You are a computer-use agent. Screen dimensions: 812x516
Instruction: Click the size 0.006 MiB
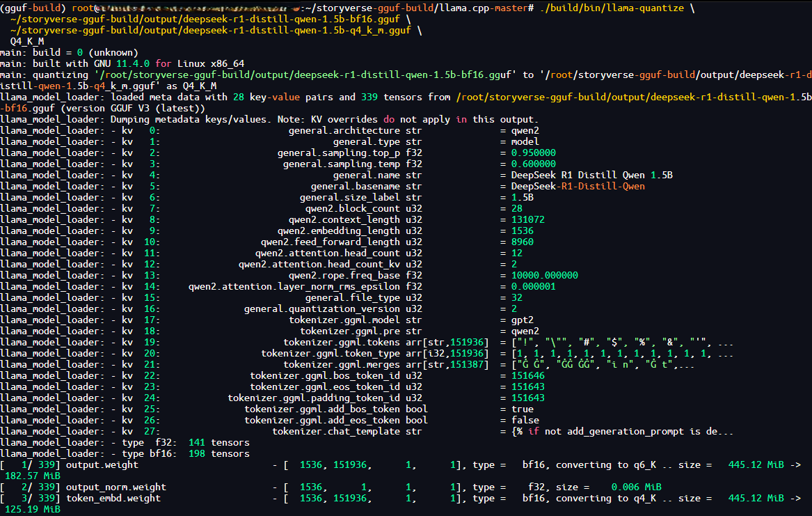pos(637,487)
